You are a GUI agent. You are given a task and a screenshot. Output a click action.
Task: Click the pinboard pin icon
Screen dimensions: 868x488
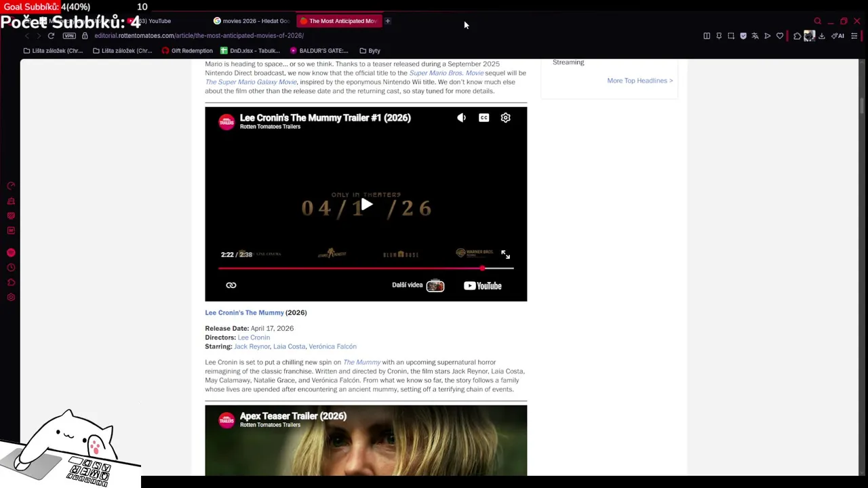719,36
